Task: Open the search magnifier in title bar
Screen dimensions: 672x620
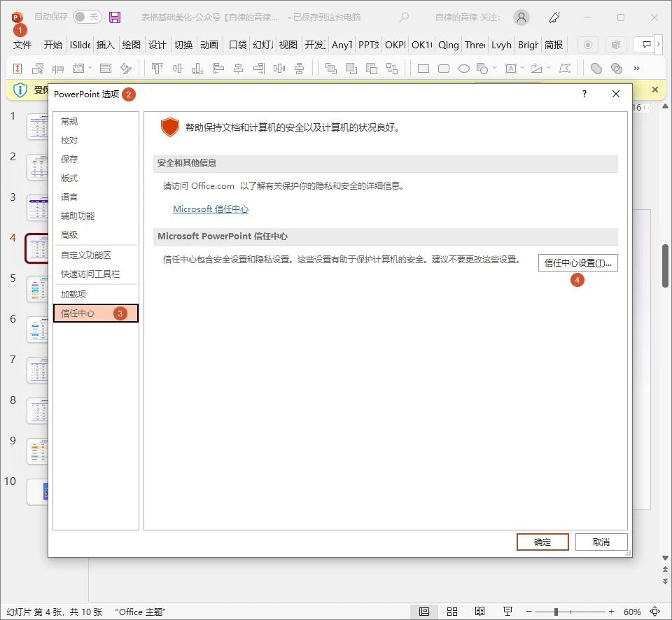Action: 404,17
